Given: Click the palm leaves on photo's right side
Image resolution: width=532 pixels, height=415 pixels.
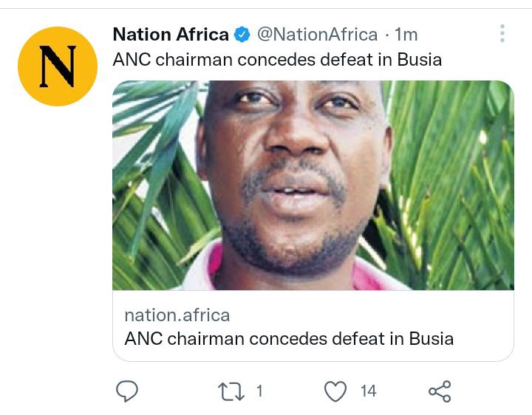Looking at the screenshot, I should tap(458, 185).
